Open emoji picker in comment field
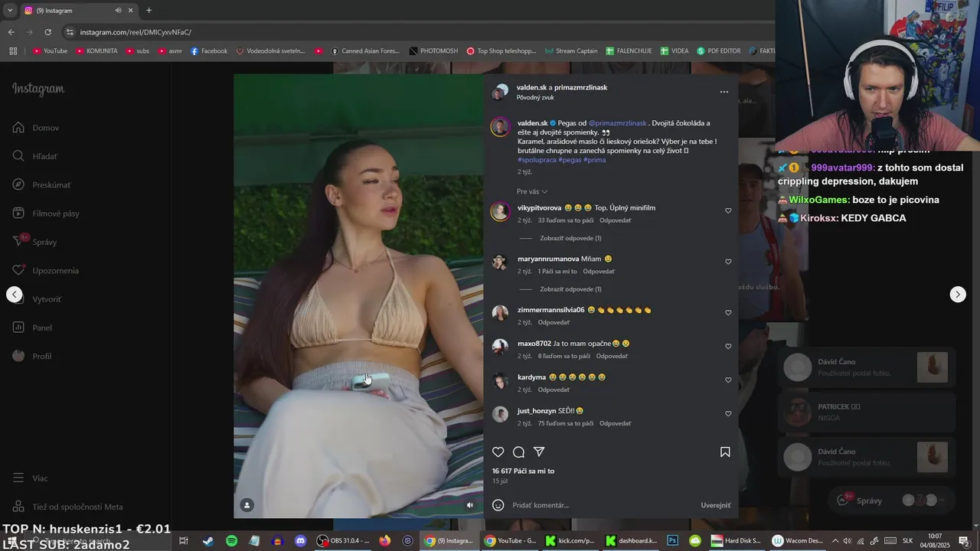This screenshot has height=551, width=980. point(498,505)
